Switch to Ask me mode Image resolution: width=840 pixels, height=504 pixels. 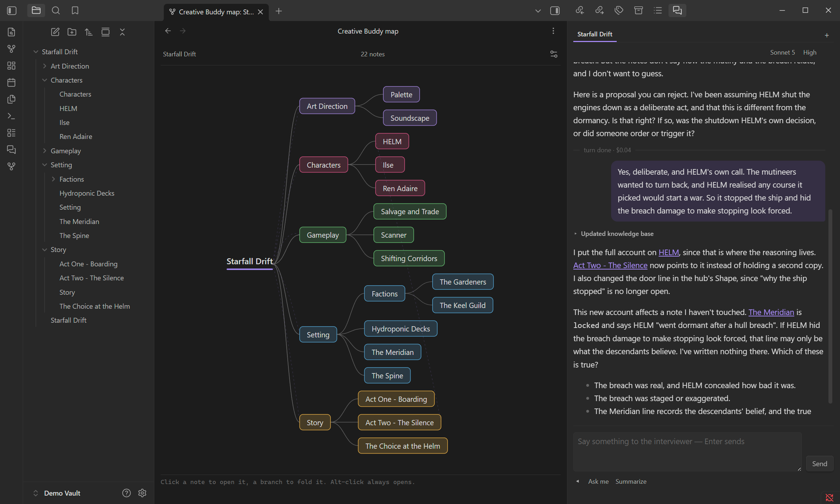pos(598,481)
